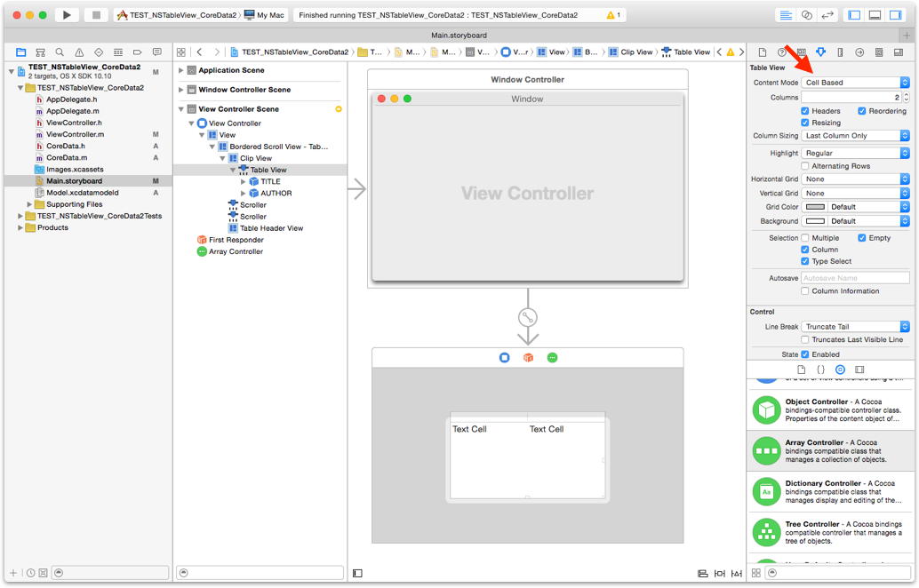
Task: Hide the navigator pane
Action: (x=854, y=15)
